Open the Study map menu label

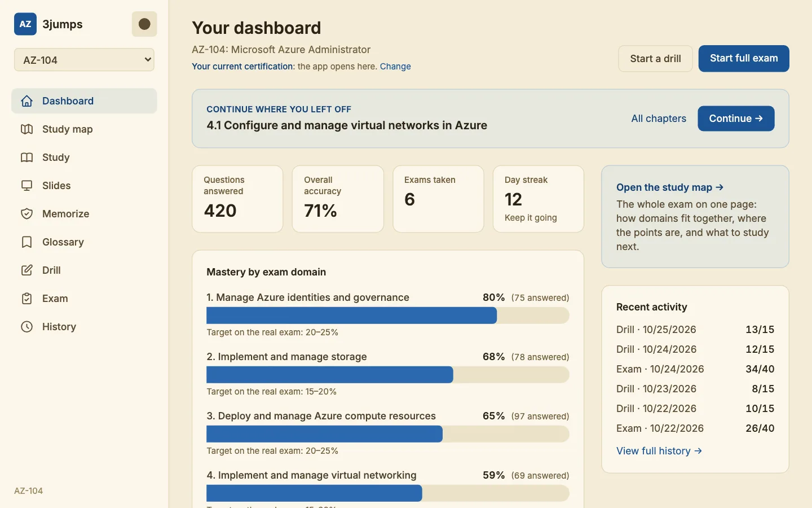click(68, 129)
